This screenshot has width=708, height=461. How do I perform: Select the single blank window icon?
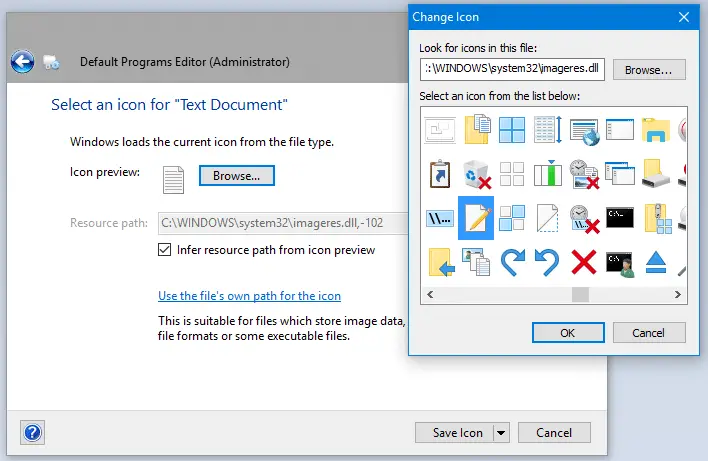[620, 130]
